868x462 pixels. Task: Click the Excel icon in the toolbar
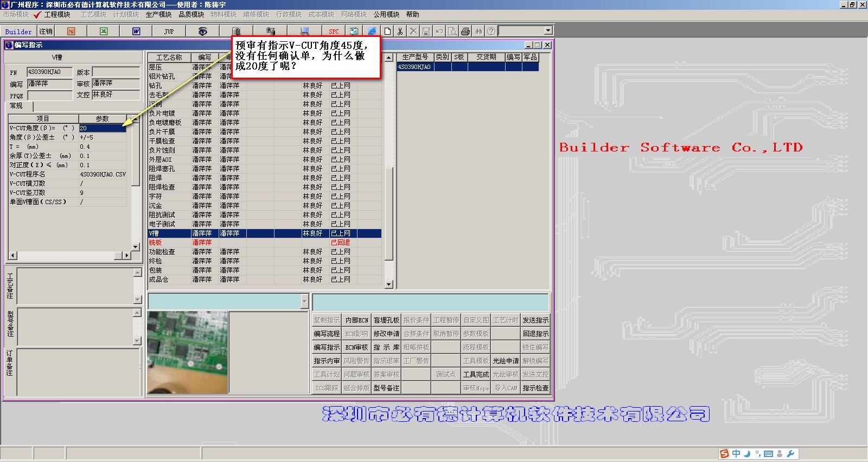coord(104,31)
